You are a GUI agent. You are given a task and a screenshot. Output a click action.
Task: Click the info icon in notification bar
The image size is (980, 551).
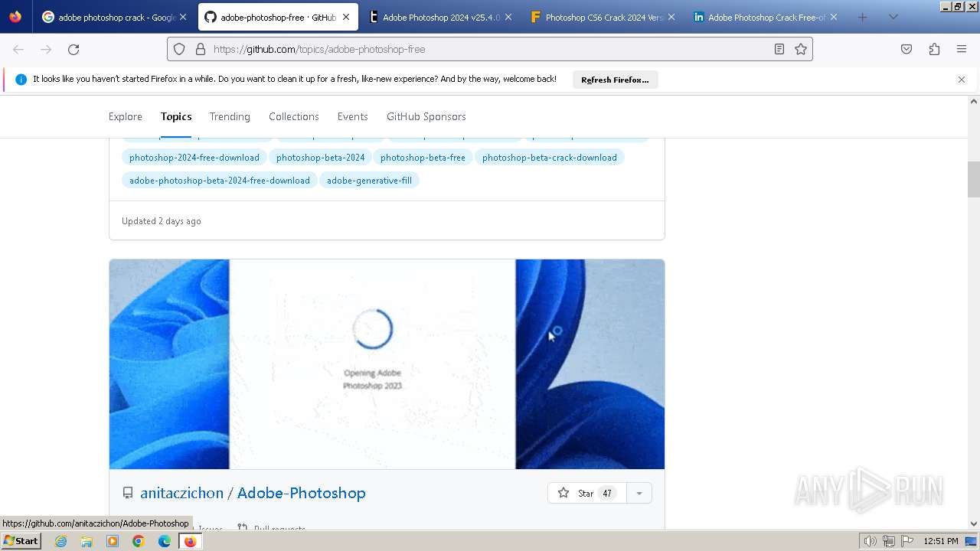point(21,79)
